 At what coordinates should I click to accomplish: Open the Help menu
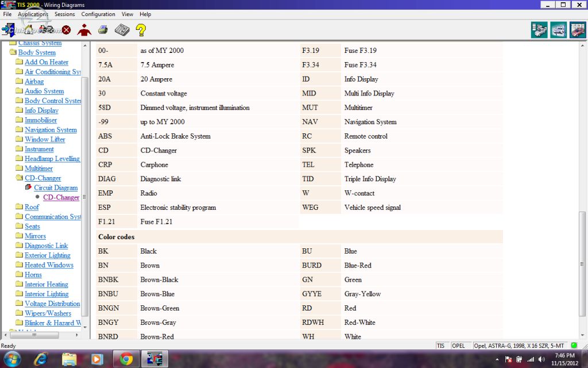[x=145, y=14]
